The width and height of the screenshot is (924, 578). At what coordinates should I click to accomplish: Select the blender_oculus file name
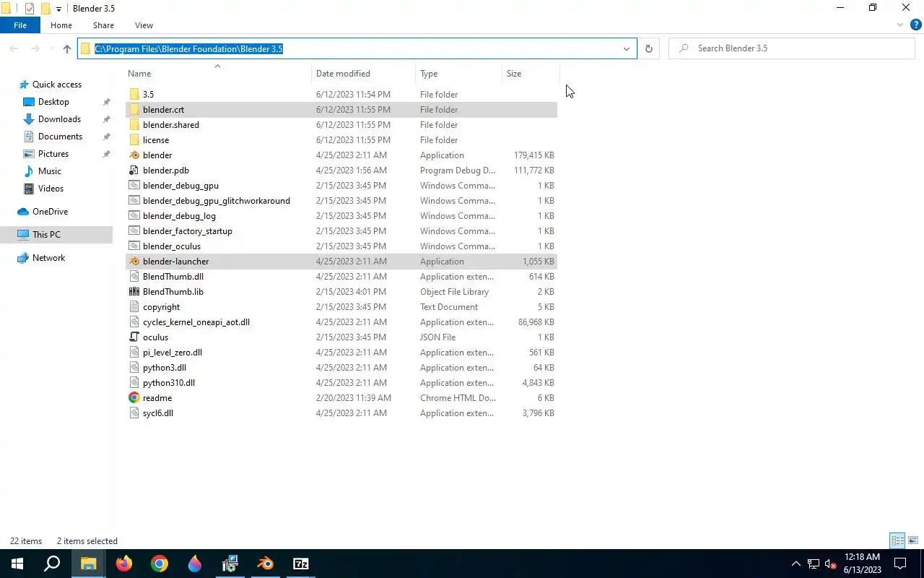coord(172,246)
